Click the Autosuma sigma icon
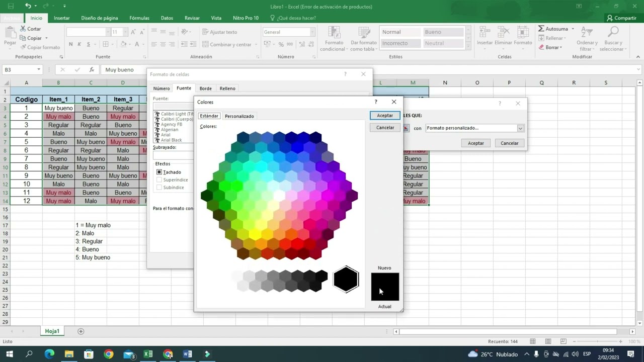644x362 pixels. [x=541, y=29]
